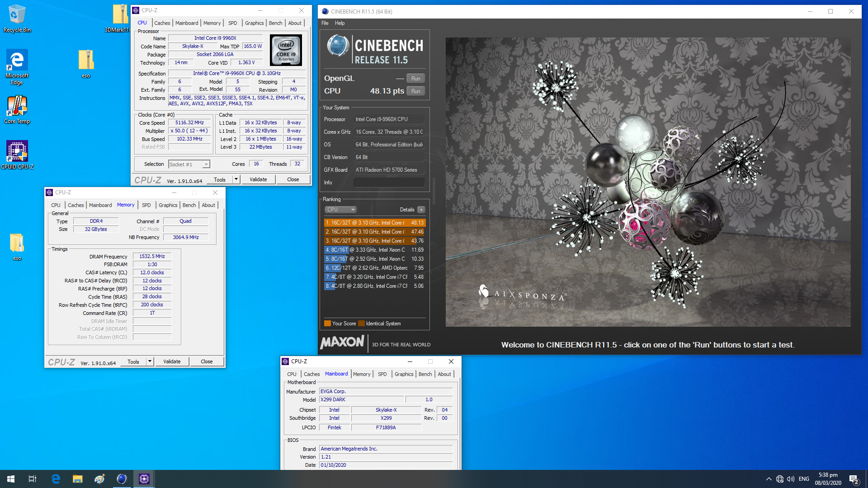Run the CPU benchmark test
This screenshot has width=868, height=488.
(416, 91)
